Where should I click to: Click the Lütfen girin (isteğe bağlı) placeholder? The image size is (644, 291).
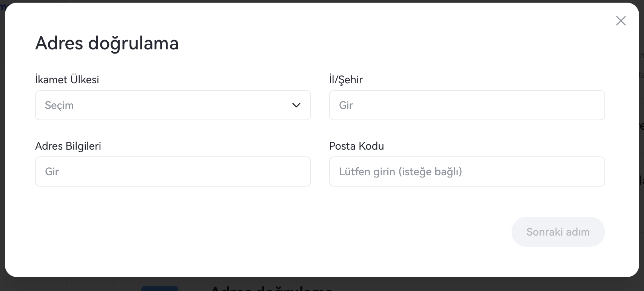(400, 172)
